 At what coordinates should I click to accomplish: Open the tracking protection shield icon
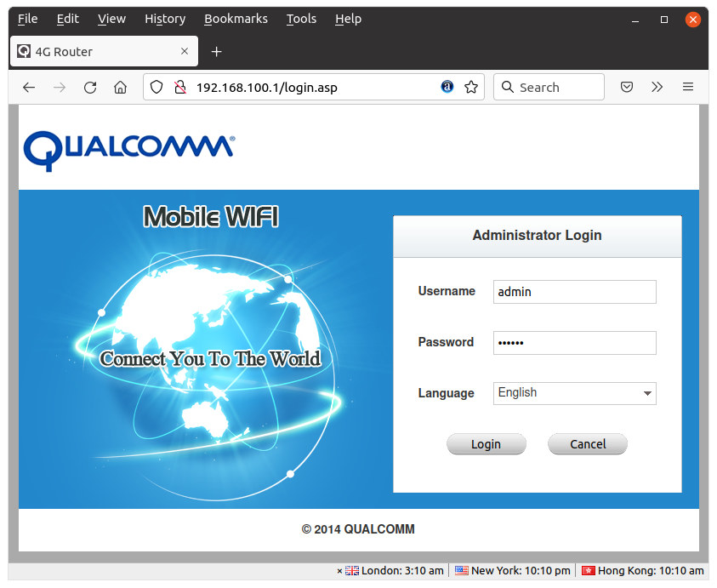coord(156,87)
